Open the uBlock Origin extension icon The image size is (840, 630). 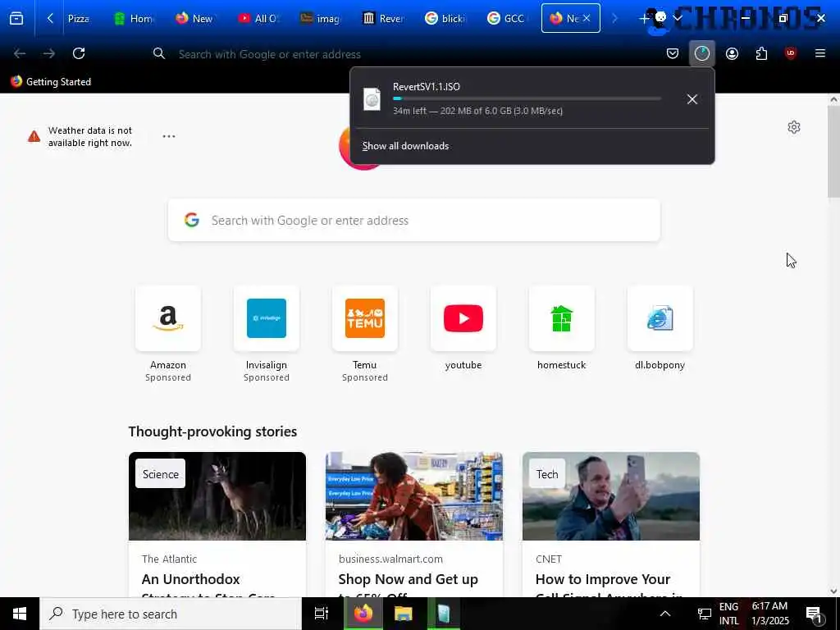pos(791,53)
